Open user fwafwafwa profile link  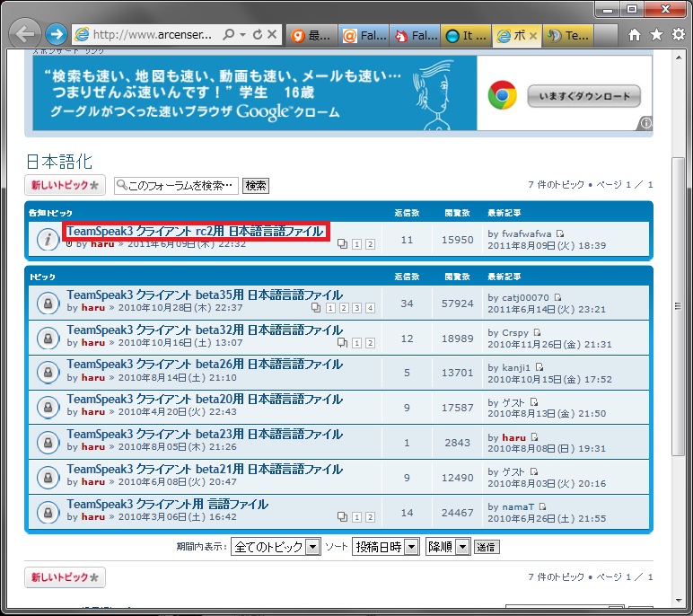[526, 234]
